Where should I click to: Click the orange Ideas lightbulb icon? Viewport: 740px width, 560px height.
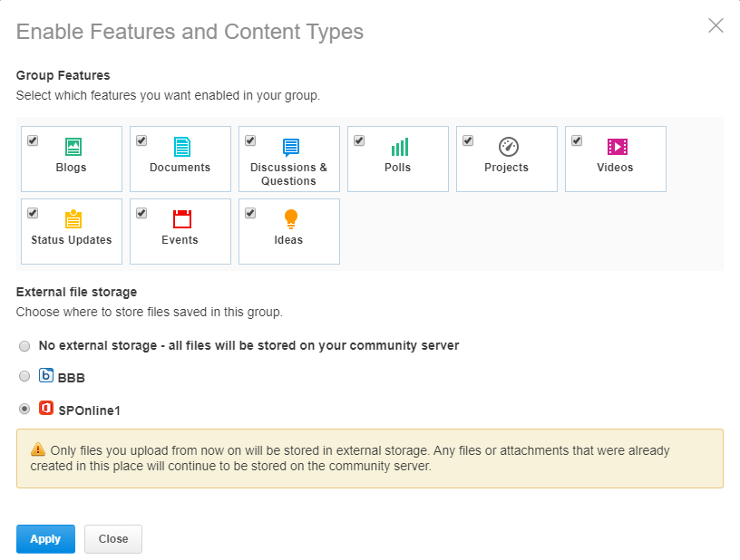point(291,219)
